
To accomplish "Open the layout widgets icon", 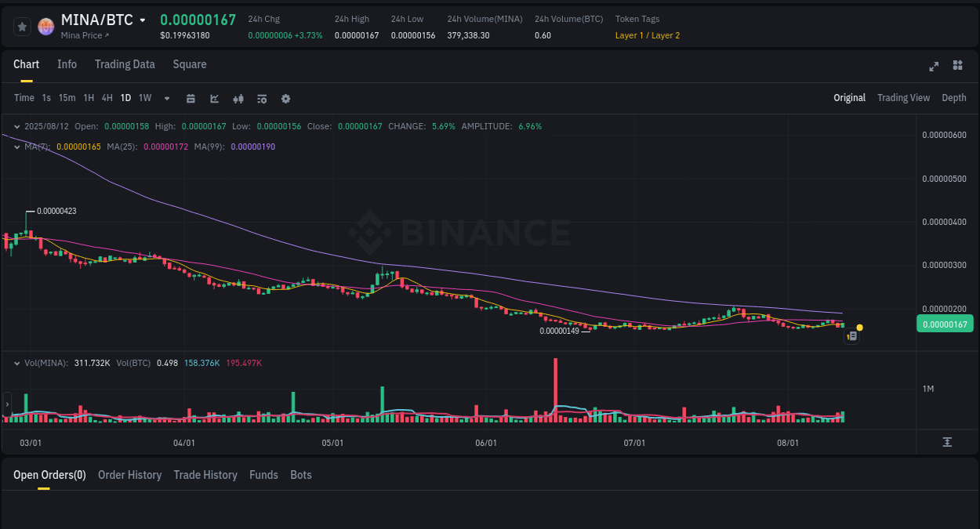I will point(957,67).
